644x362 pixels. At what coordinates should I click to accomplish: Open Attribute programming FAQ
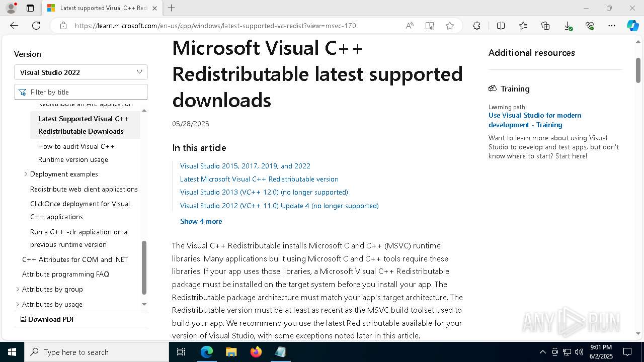tap(65, 274)
